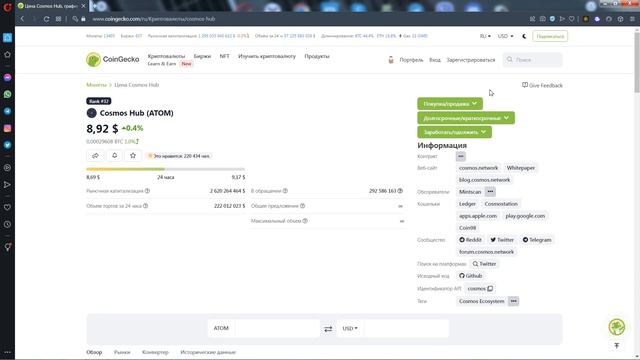The width and height of the screenshot is (640, 360).
Task: Open Продукты menu
Action: coord(317,56)
